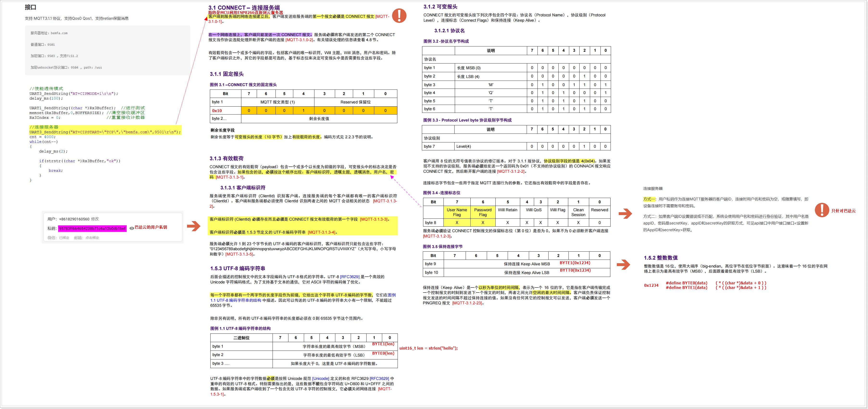This screenshot has height=409, width=868.
Task: Click the 3.1.2 可变报头 heading
Action: point(440,7)
